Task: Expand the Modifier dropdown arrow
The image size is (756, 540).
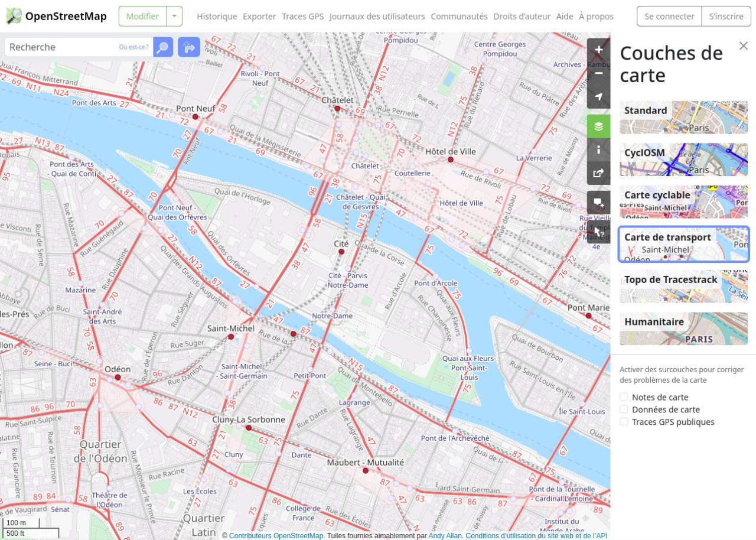Action: point(174,17)
